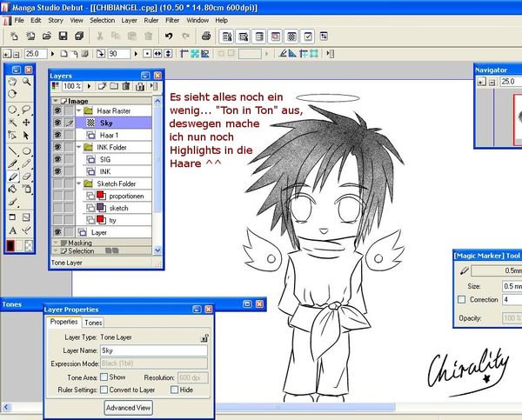Toggle visibility of INK Folder
This screenshot has width=522, height=420.
click(57, 147)
